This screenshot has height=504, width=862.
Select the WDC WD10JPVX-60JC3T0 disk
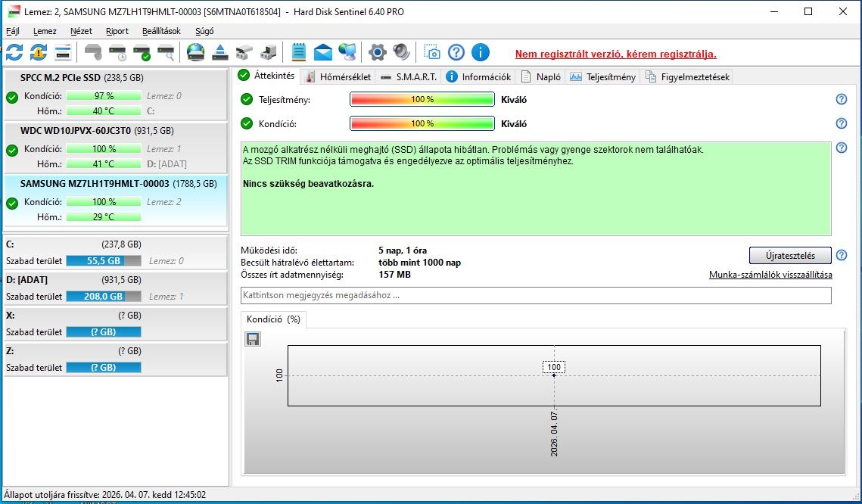point(116,148)
